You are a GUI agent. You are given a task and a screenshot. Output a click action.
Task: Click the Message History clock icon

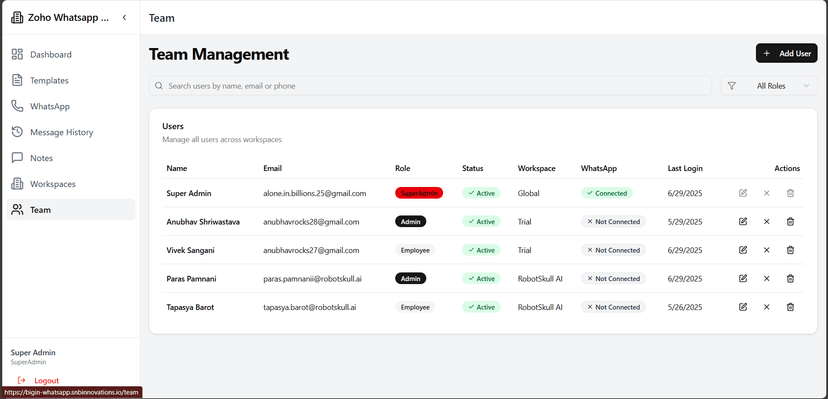[x=17, y=132]
